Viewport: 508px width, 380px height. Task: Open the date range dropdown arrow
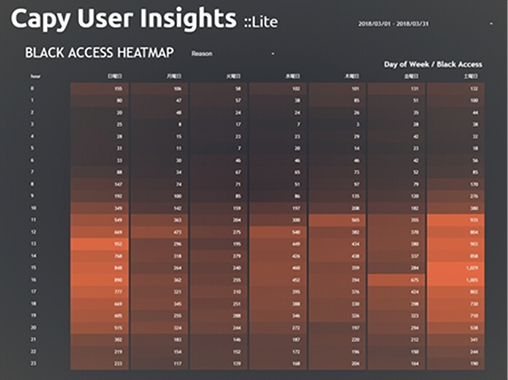pyautogui.click(x=491, y=24)
